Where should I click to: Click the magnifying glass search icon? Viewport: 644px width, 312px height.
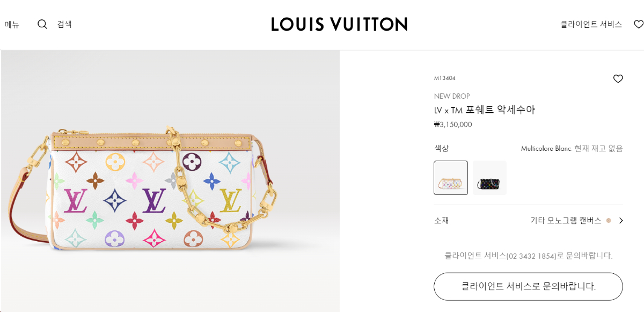pos(42,24)
